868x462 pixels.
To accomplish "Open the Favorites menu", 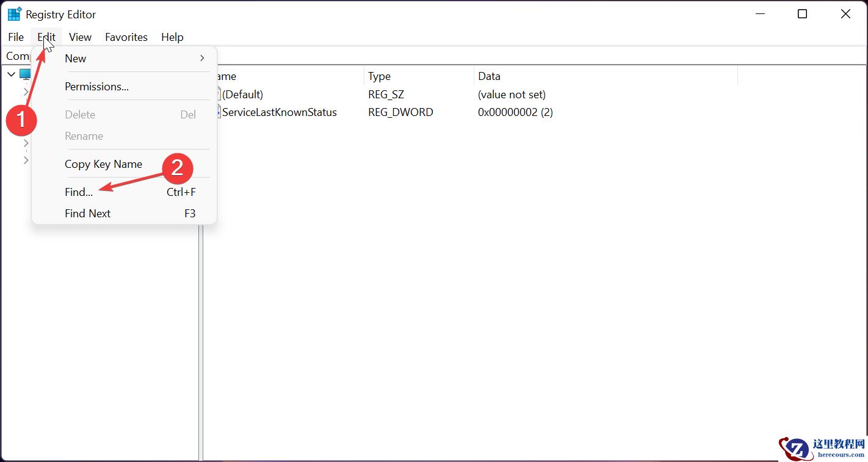I will [x=126, y=37].
